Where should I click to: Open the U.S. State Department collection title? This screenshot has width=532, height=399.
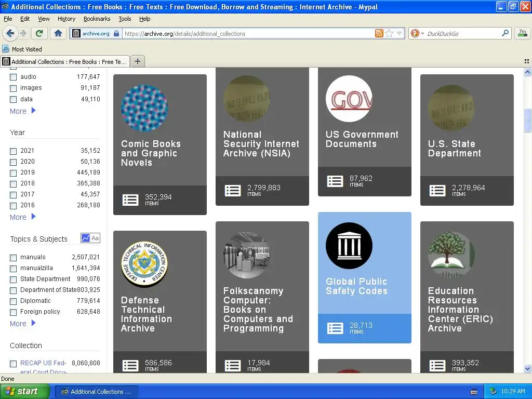tap(454, 148)
